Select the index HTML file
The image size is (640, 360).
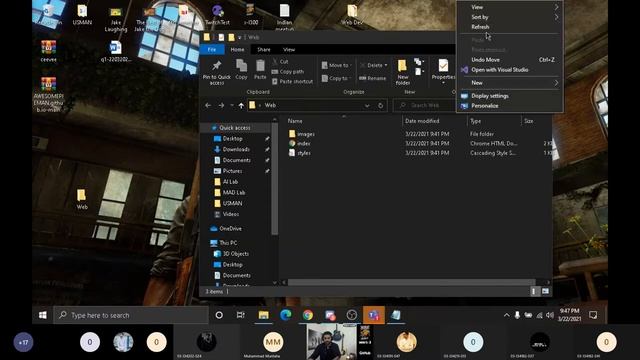299,144
